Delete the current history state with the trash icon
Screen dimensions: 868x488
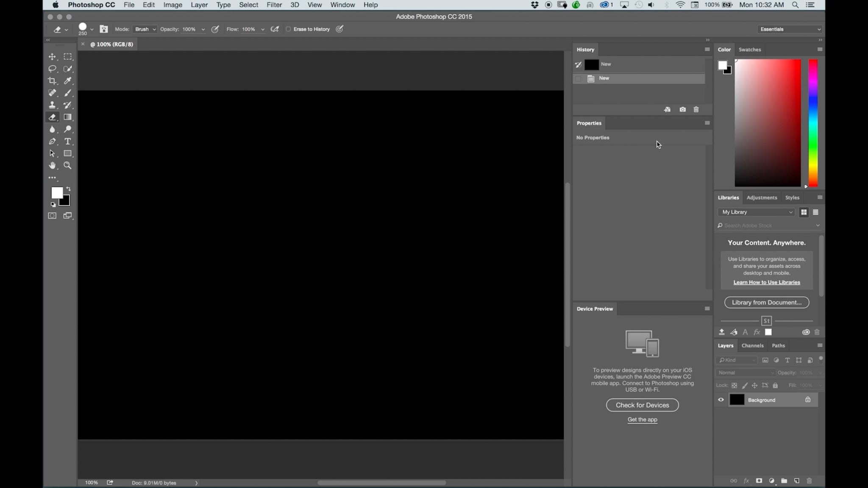696,109
